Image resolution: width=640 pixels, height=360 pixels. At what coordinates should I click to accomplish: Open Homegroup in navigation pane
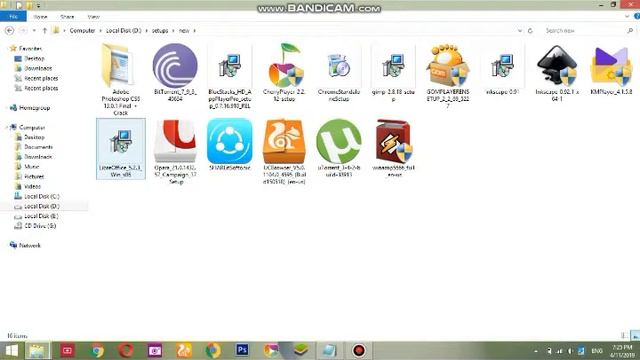tap(34, 108)
